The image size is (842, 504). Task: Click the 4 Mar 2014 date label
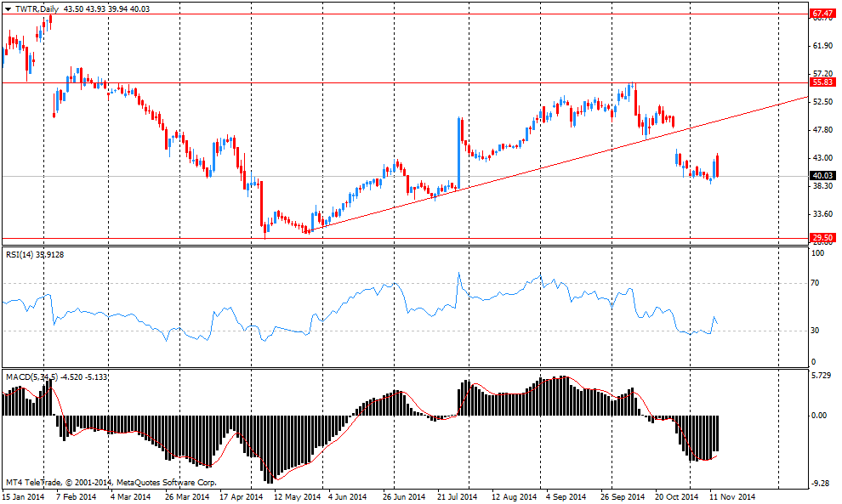click(x=130, y=497)
